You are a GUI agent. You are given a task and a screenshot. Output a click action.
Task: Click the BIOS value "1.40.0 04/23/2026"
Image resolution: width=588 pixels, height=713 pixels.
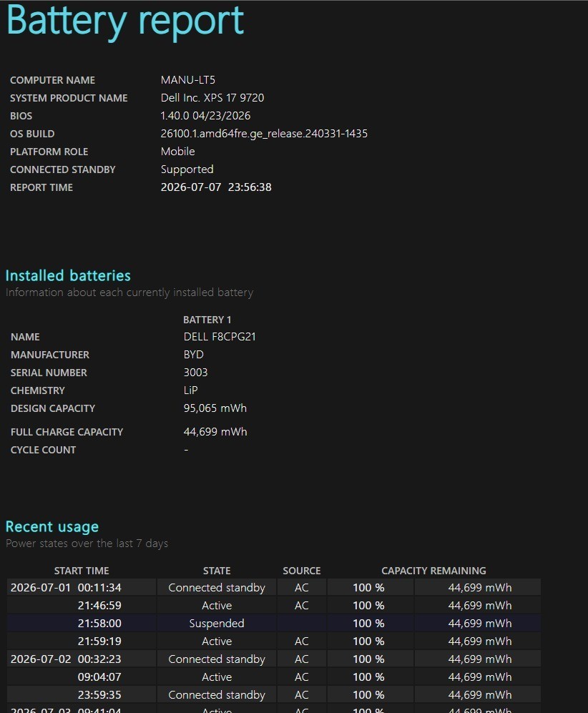point(205,116)
